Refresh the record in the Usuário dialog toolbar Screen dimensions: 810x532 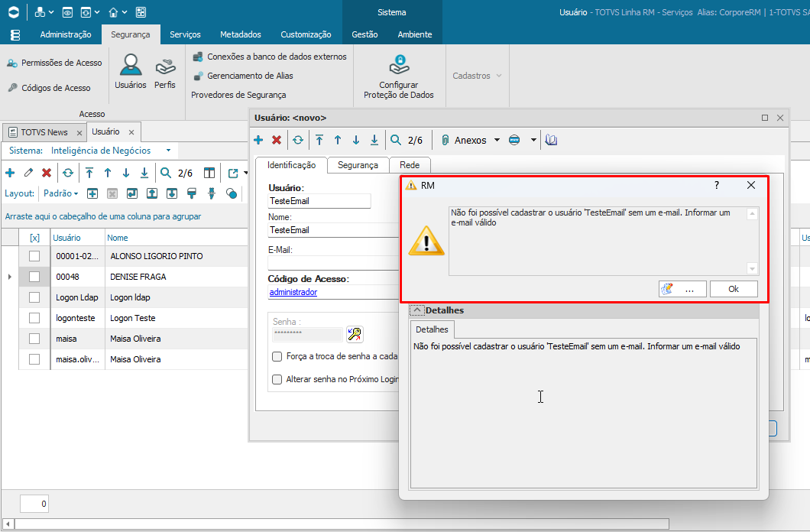(298, 140)
